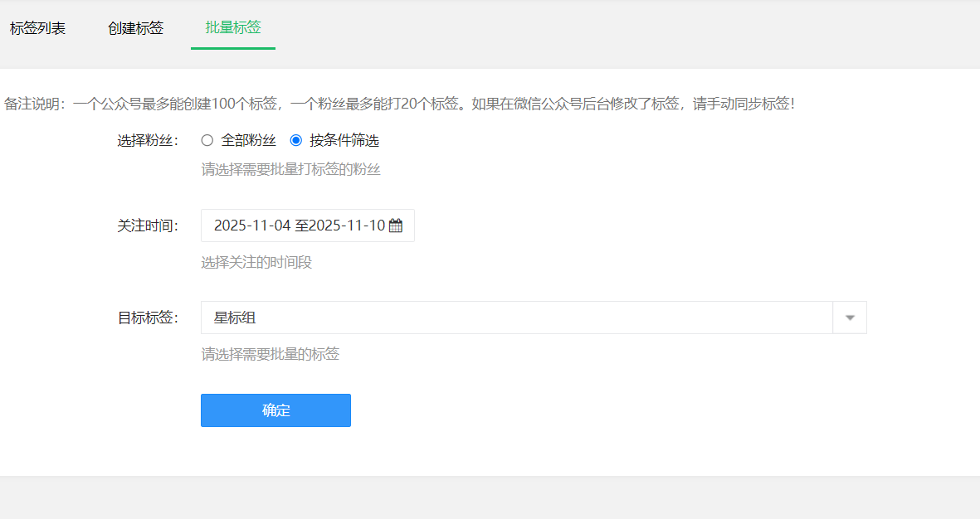The width and height of the screenshot is (980, 519).
Task: Click the 选择粉丝 field label
Action: coord(148,141)
